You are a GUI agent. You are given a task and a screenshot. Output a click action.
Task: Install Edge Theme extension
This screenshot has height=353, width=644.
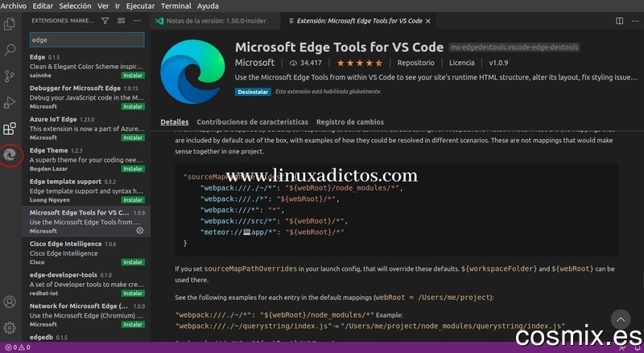point(133,169)
